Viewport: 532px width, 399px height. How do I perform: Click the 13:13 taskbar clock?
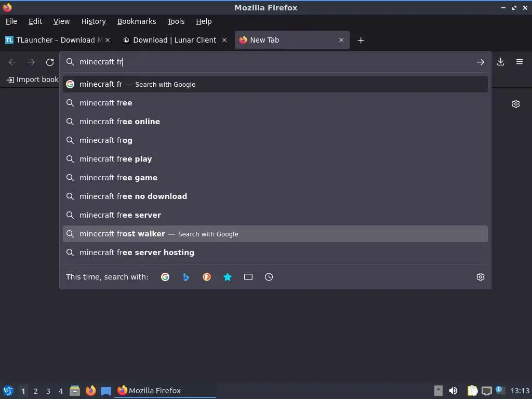tap(520, 391)
